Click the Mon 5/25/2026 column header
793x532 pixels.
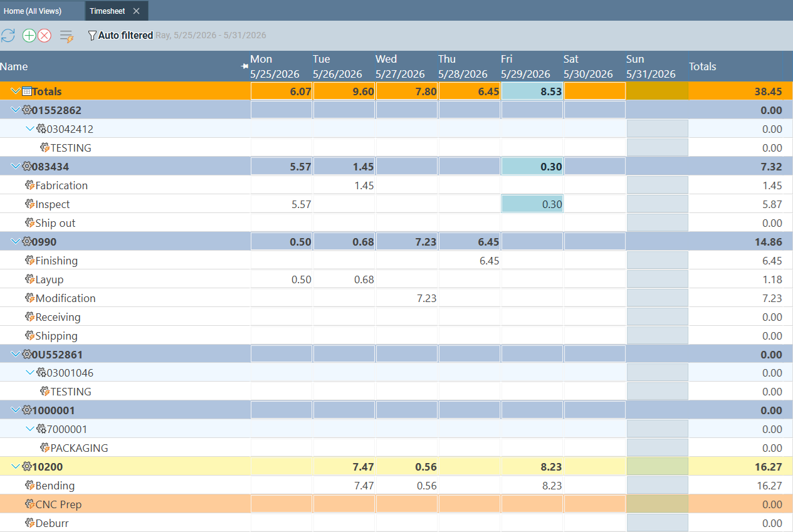281,66
